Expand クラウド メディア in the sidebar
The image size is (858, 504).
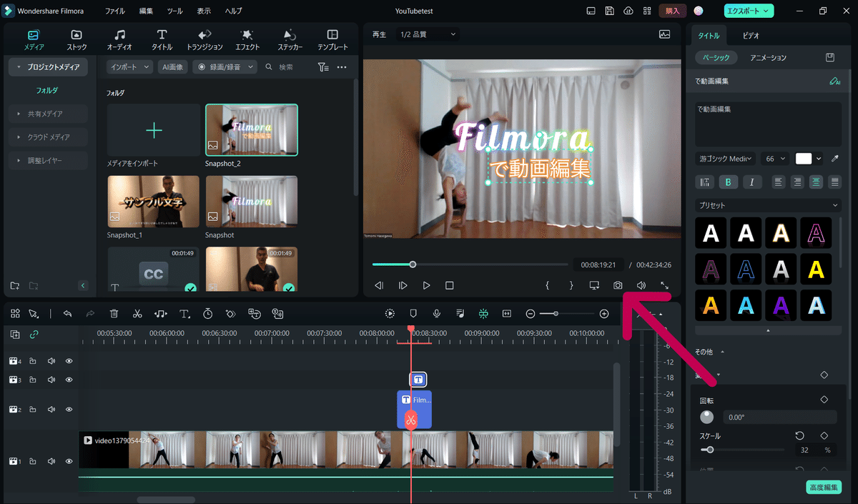click(49, 137)
